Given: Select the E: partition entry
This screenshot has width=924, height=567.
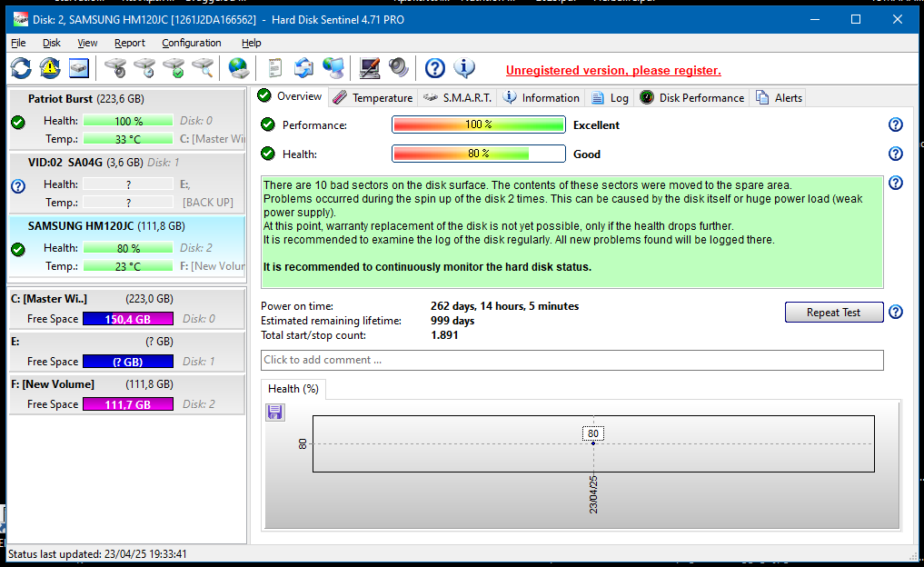Looking at the screenshot, I should pyautogui.click(x=126, y=352).
